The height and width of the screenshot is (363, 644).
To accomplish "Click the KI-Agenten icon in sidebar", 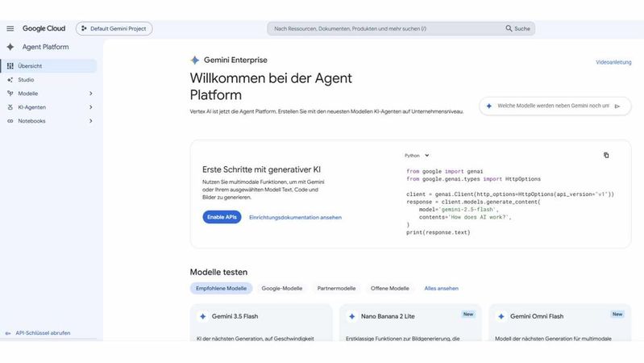I will 10,107.
